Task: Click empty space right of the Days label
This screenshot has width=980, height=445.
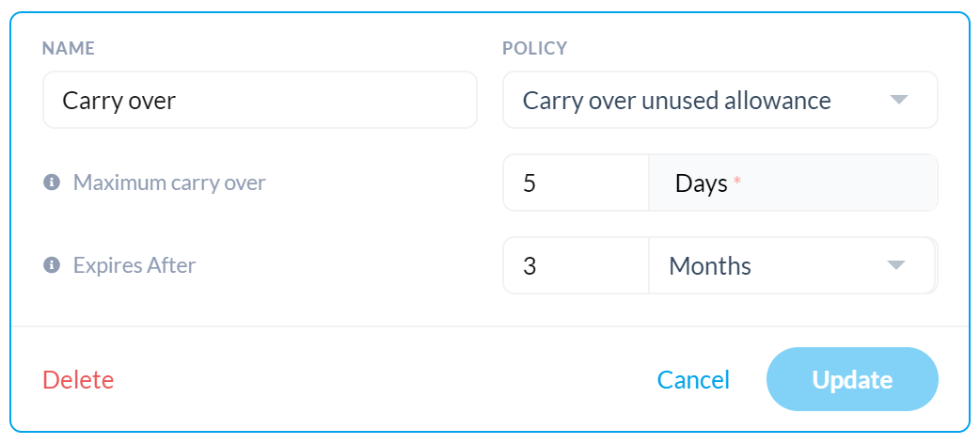Action: 837,183
